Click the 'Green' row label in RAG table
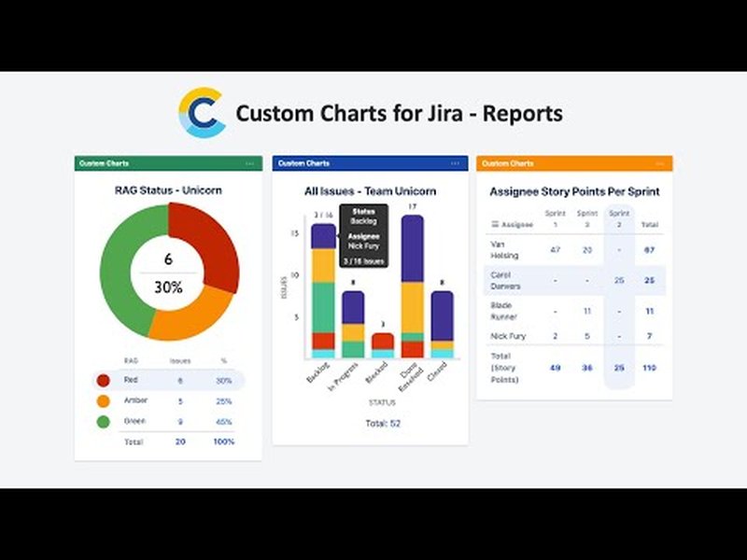 point(134,421)
